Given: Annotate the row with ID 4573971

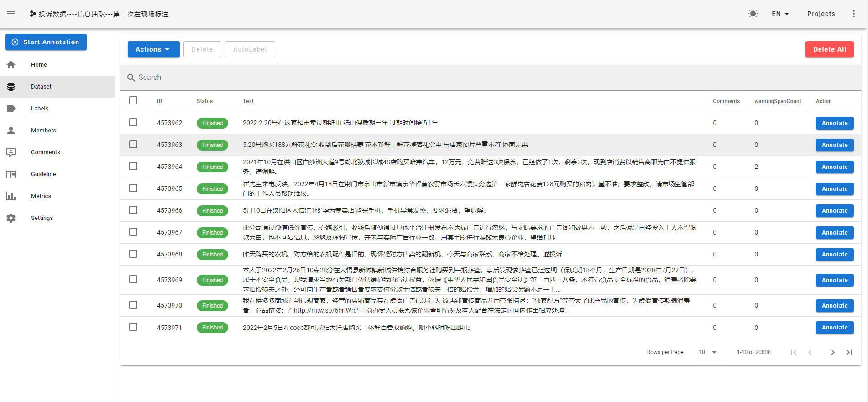Looking at the screenshot, I should coord(835,328).
